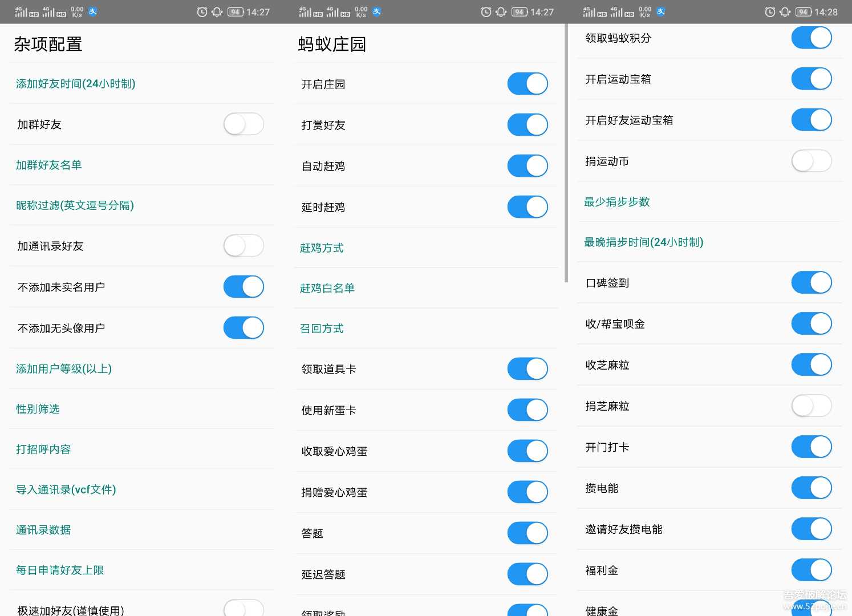The image size is (852, 616).
Task: Open 添加好友时间(24小时制) setting
Action: tap(76, 83)
